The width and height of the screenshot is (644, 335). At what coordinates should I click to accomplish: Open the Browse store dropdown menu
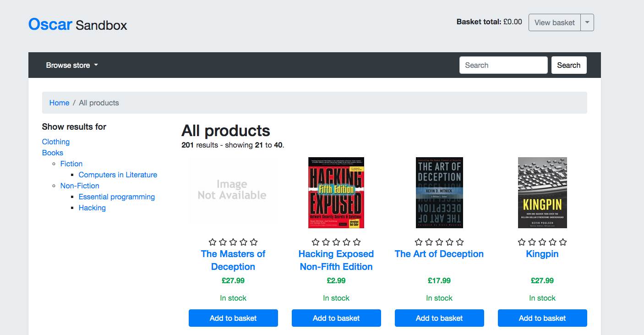tap(72, 65)
